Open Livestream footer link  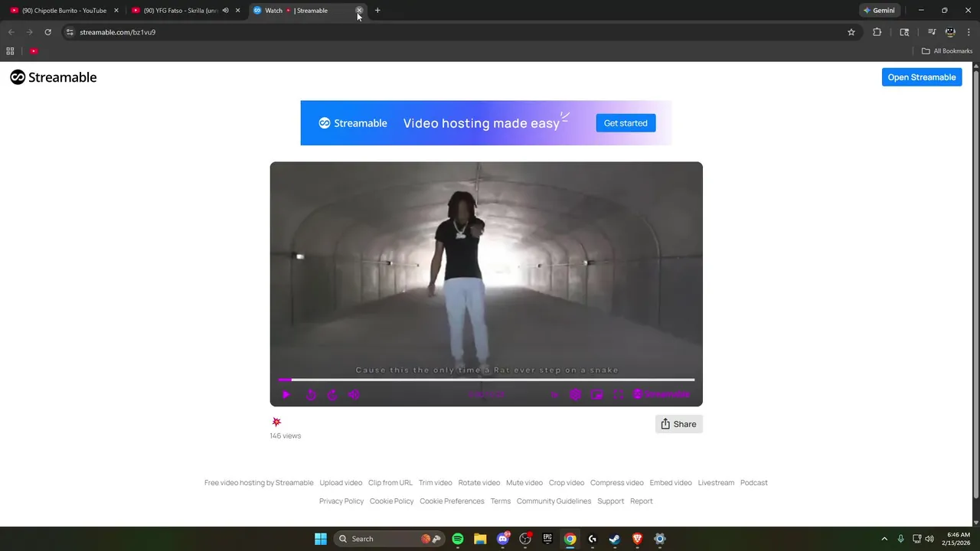coord(716,483)
